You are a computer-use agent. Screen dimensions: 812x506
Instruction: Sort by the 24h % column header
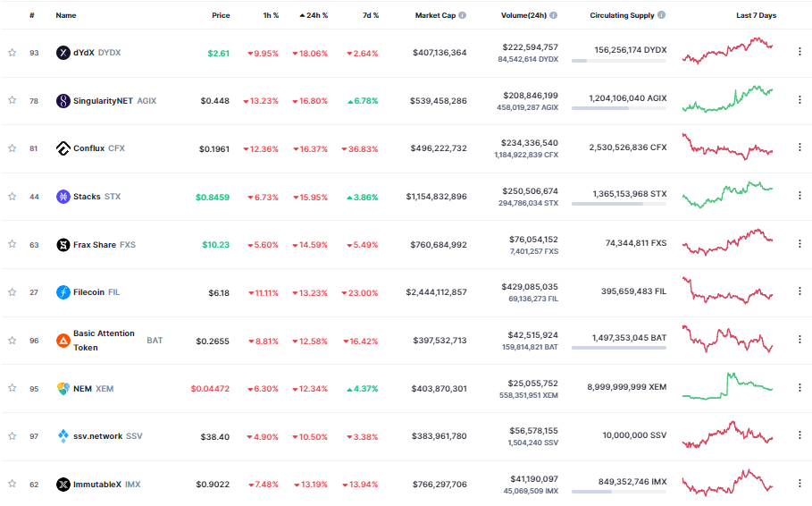coord(314,15)
